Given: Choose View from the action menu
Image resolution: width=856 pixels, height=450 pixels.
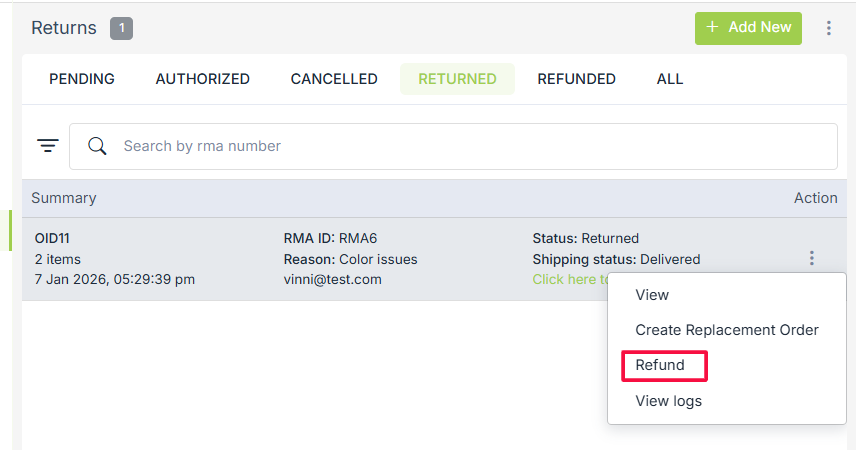Looking at the screenshot, I should coord(652,295).
